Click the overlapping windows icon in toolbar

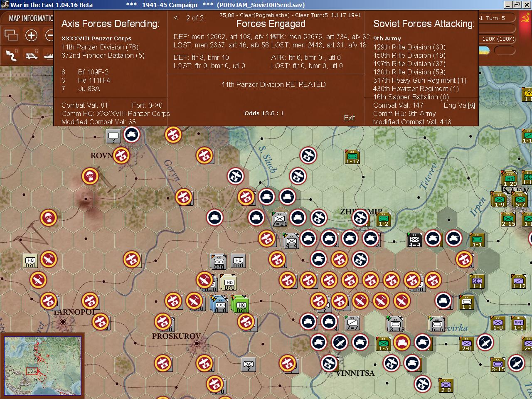point(11,35)
